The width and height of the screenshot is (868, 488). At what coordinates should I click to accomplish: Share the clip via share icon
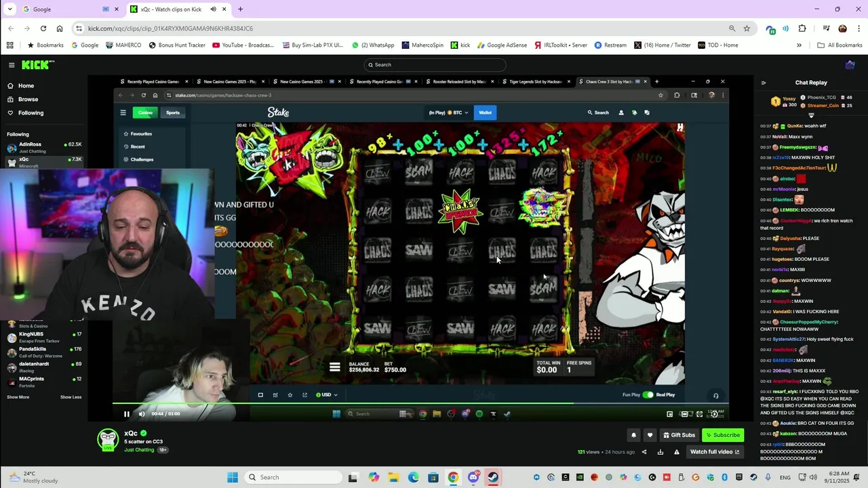(644, 452)
